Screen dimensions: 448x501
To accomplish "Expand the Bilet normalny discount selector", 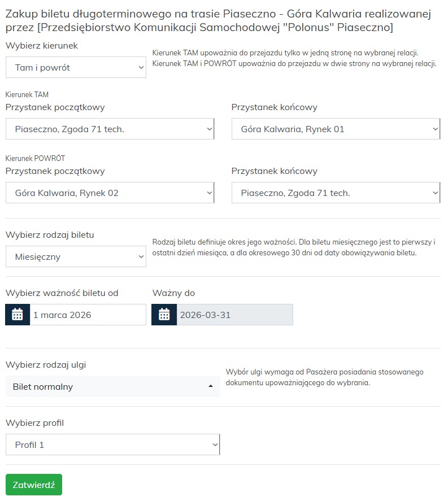I will pyautogui.click(x=112, y=387).
